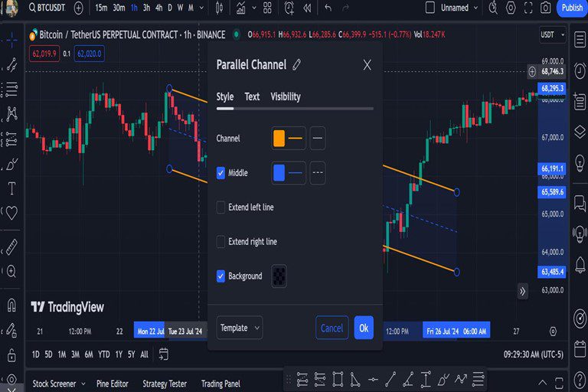
Task: Uncheck the Background checkbox
Action: (x=220, y=276)
